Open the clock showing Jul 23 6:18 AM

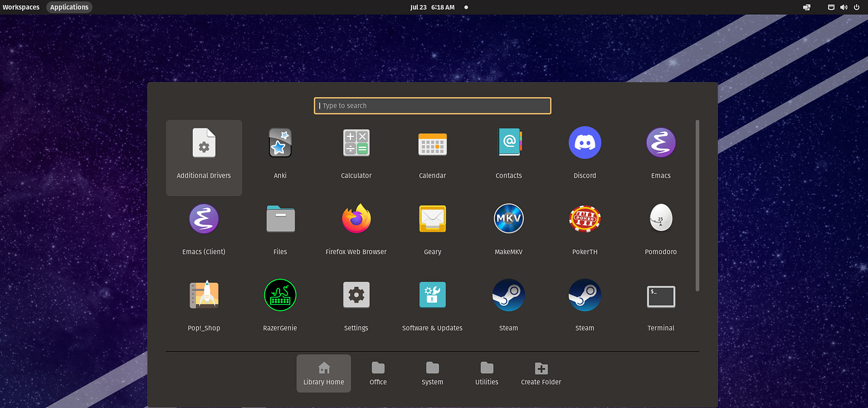[x=432, y=7]
